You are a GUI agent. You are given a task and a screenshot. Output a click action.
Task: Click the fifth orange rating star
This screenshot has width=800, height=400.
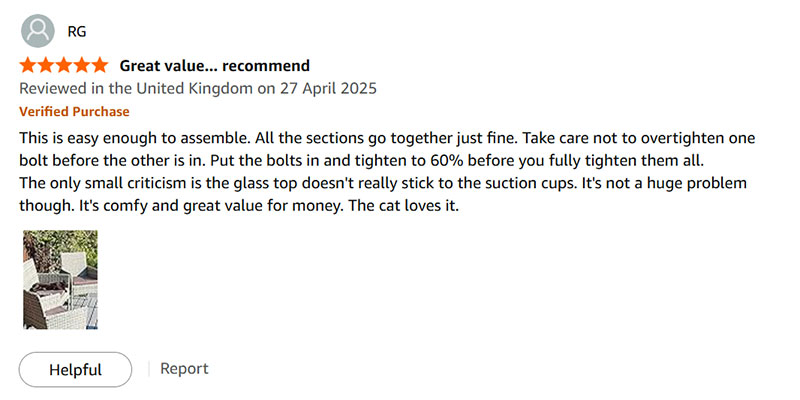[98, 65]
